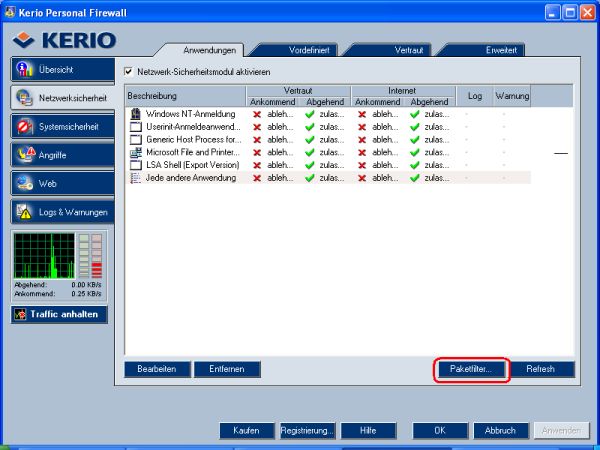
Task: Click the Traffic anhalten stop icon
Action: [x=20, y=314]
